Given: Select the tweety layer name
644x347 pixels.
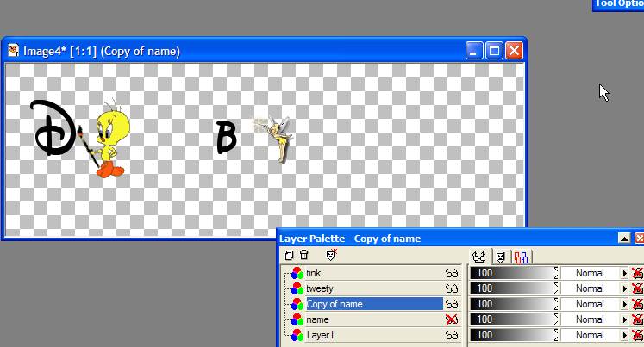Looking at the screenshot, I should coord(320,288).
